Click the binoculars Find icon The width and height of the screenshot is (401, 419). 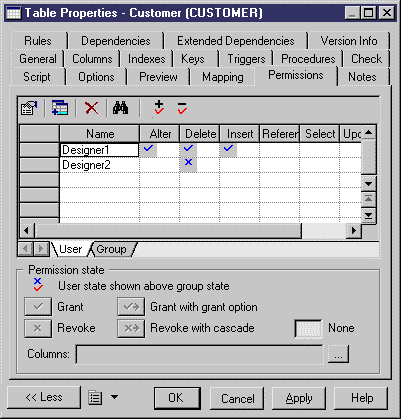[120, 108]
